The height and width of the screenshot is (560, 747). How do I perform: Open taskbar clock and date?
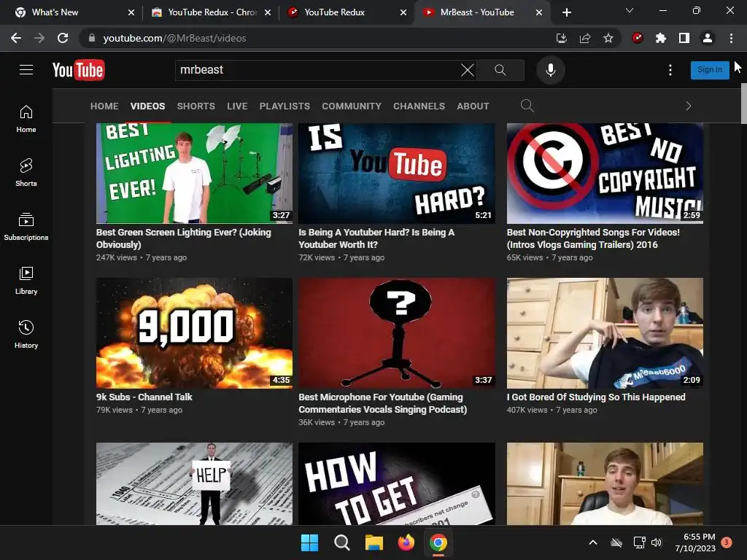[695, 542]
